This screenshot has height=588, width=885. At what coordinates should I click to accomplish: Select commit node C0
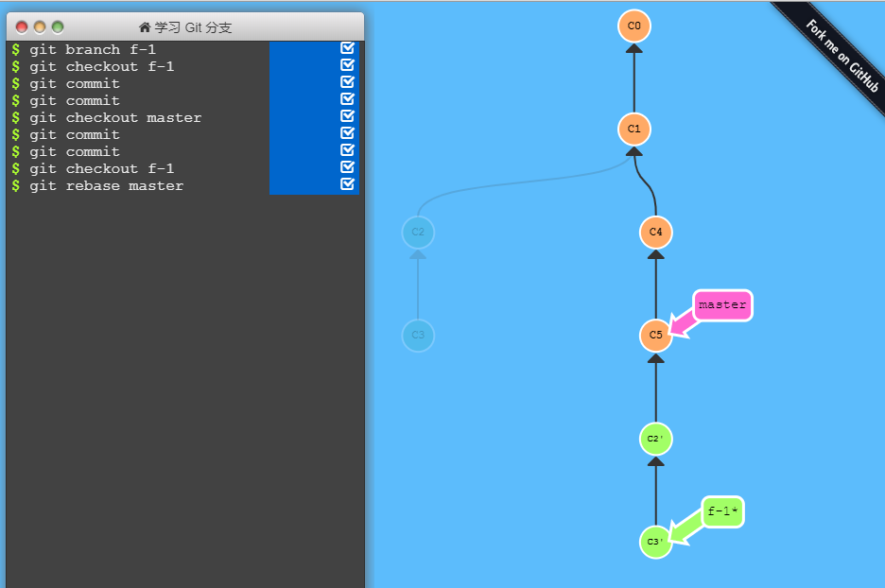(633, 26)
